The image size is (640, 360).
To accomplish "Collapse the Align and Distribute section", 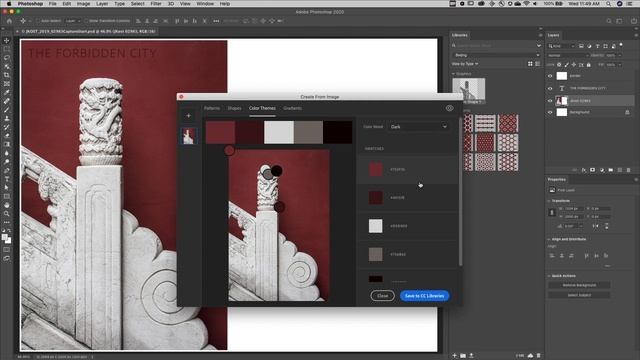I will click(x=549, y=239).
